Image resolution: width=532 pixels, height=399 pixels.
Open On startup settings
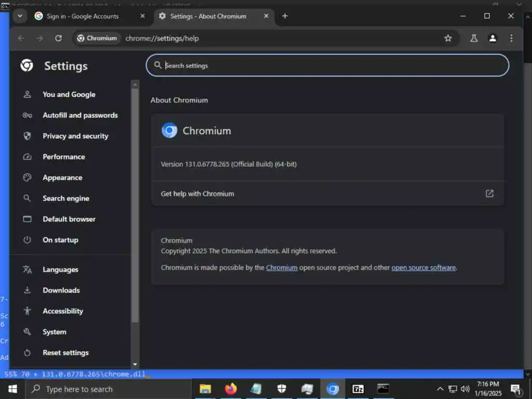click(60, 240)
